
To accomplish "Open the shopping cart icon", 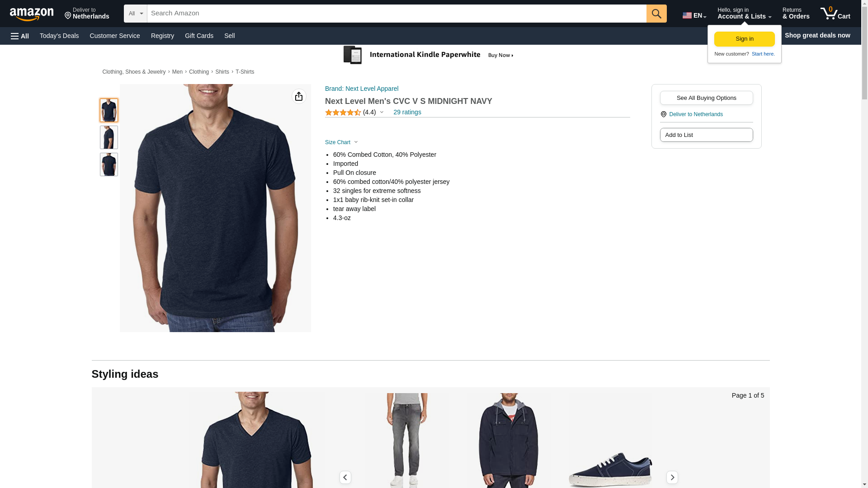I will click(835, 14).
